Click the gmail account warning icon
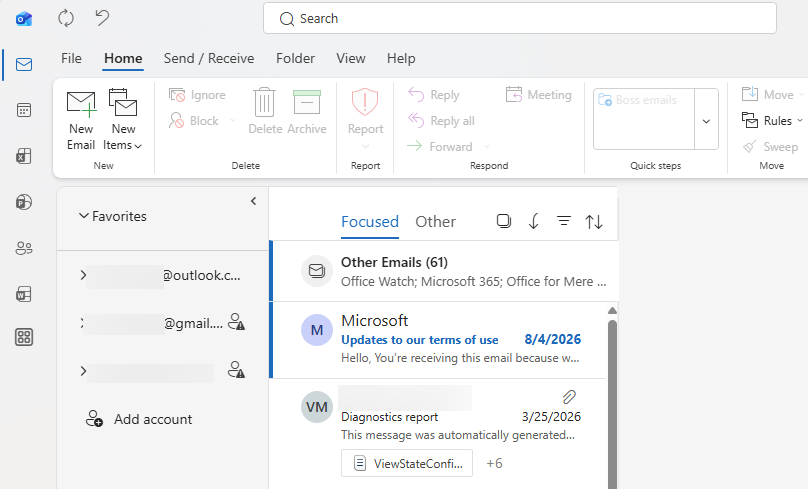 (236, 322)
